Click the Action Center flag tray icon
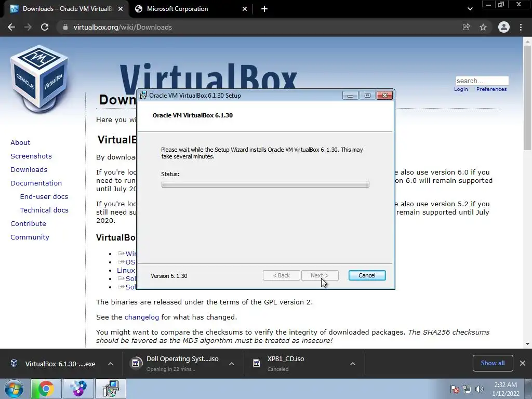This screenshot has height=399, width=532. (x=455, y=389)
